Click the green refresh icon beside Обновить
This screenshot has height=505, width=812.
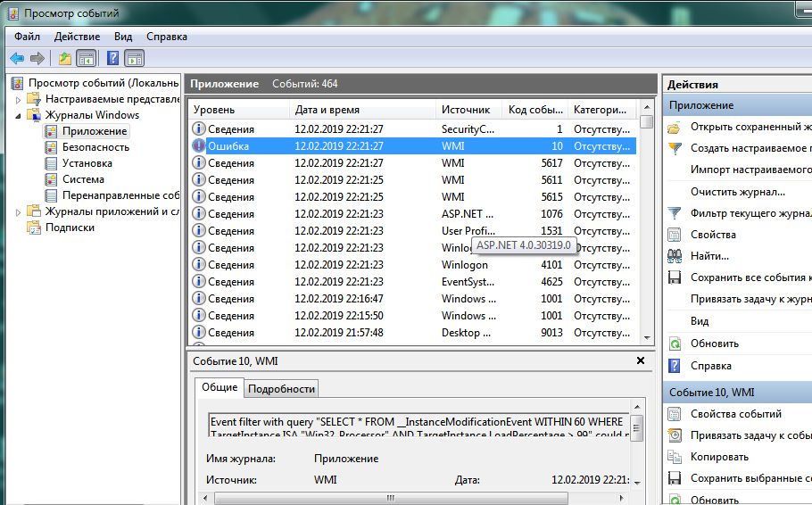coord(675,344)
